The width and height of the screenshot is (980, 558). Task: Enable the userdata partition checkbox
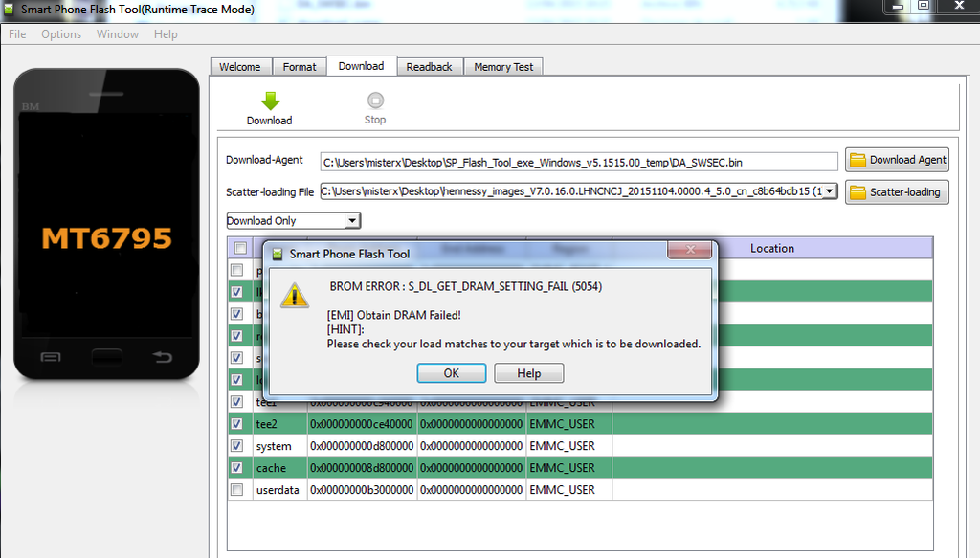click(237, 490)
